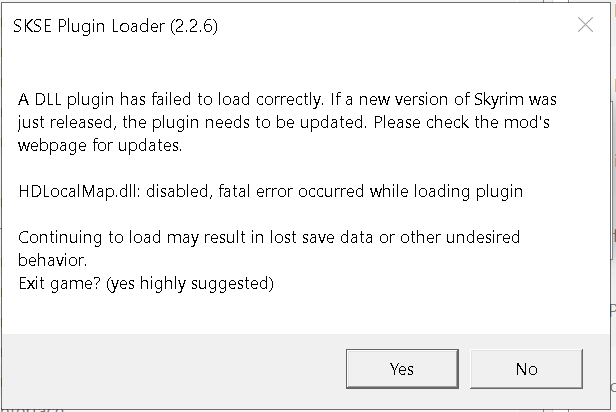Click the (2.2.6) version number in title
The image size is (616, 412).
tap(194, 26)
